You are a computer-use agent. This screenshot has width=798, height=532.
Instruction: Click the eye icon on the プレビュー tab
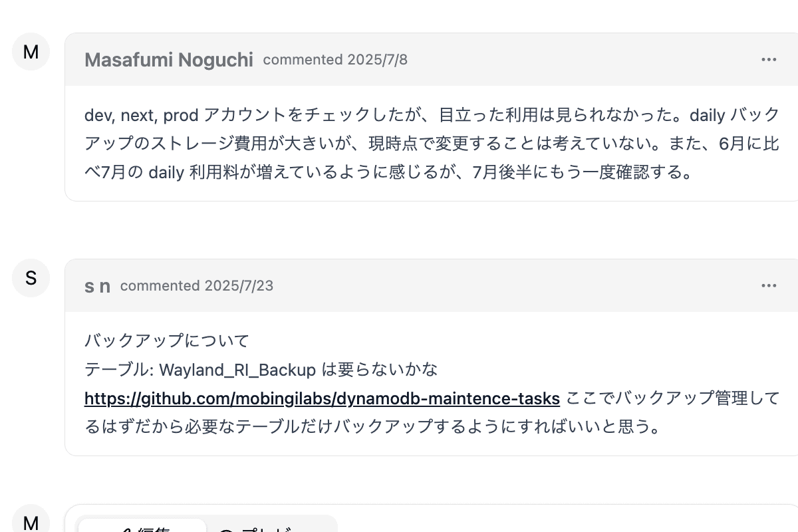[226, 530]
